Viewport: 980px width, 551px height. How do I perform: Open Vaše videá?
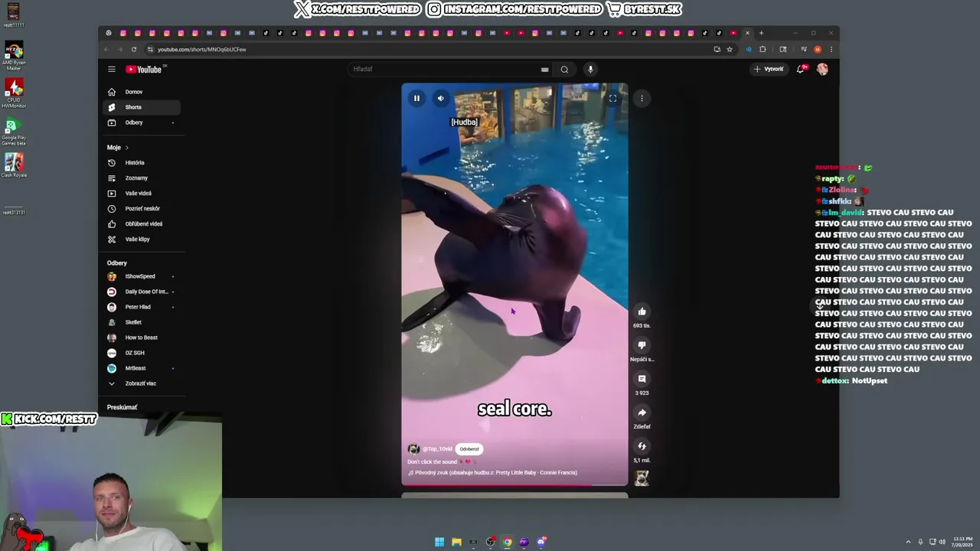[x=142, y=193]
